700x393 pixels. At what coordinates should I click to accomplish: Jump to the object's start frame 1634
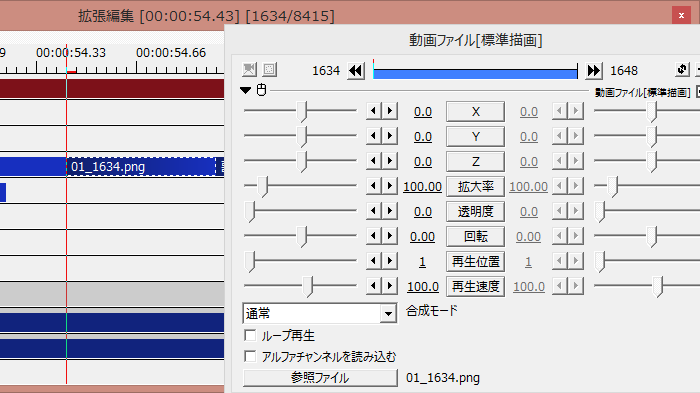point(356,71)
